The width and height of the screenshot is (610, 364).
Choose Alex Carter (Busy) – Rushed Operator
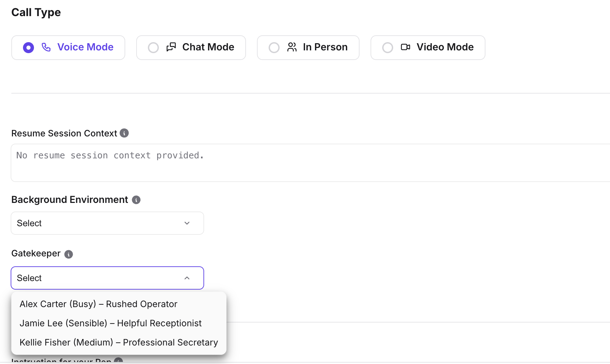98,304
